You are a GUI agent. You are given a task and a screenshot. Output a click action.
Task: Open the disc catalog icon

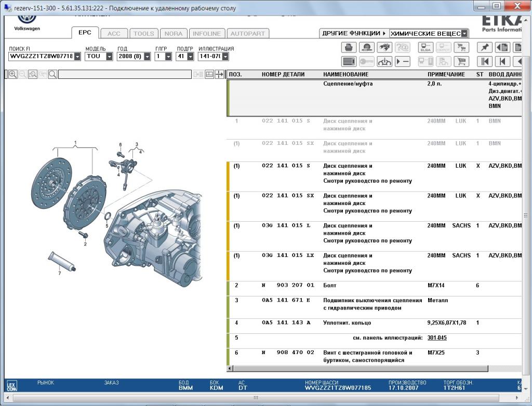point(366,47)
